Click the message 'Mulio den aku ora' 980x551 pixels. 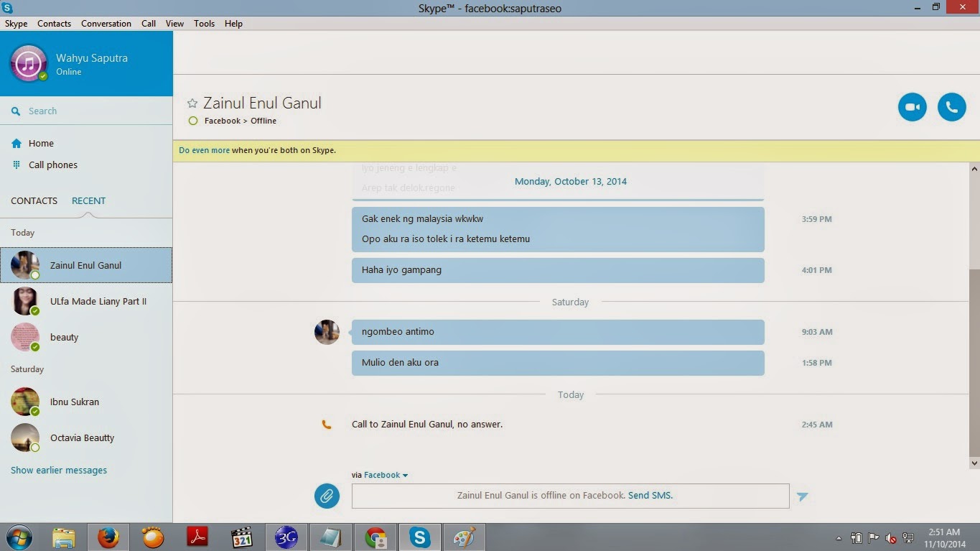[558, 363]
